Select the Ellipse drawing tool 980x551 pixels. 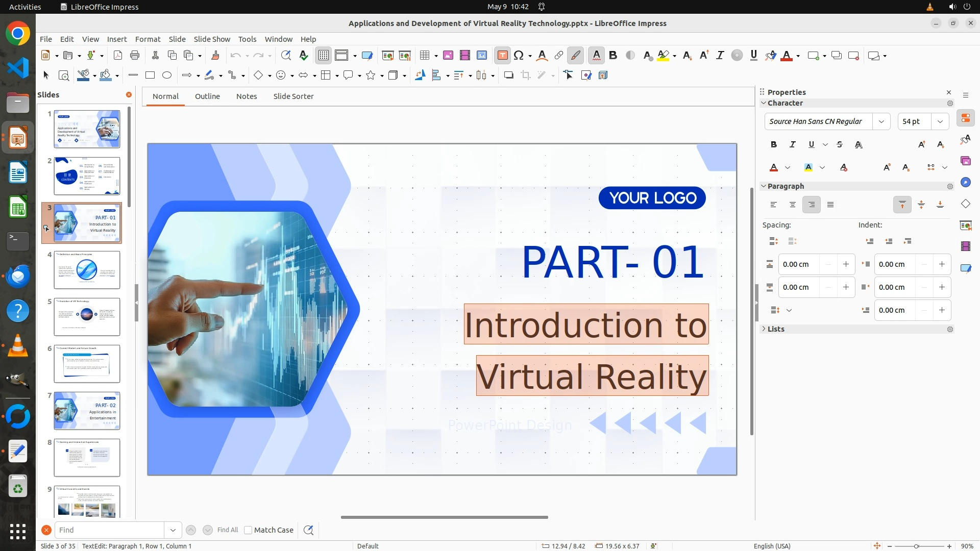(x=167, y=76)
